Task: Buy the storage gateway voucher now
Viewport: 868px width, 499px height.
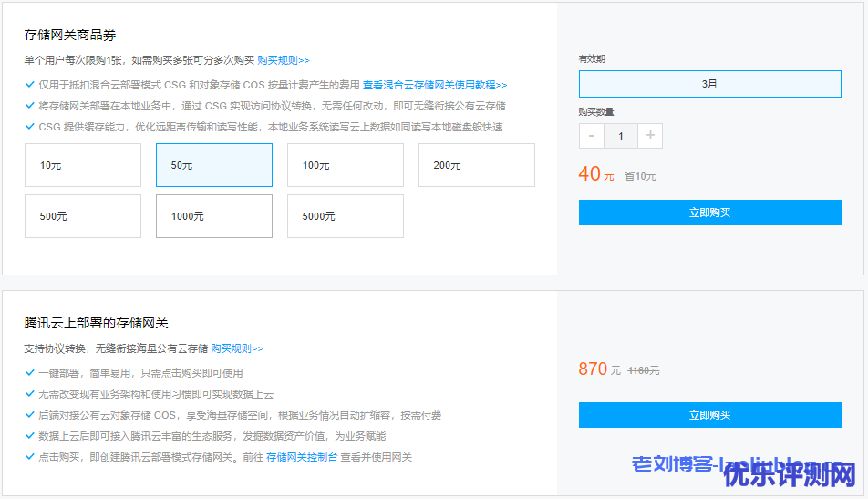Action: click(709, 213)
